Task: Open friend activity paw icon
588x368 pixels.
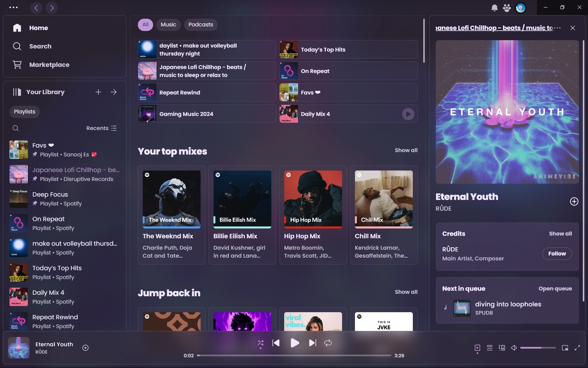Action: tap(507, 8)
